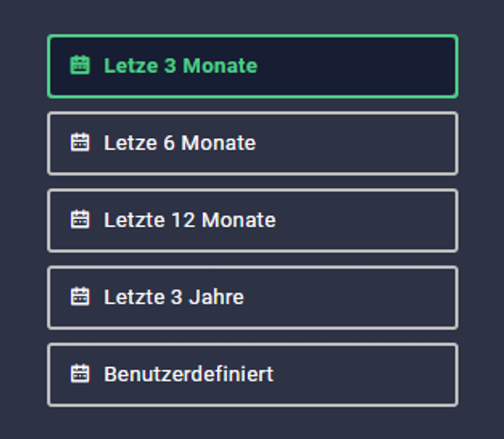
Task: Click the calendar icon beside Letzte 12 Monate
Action: pos(80,219)
